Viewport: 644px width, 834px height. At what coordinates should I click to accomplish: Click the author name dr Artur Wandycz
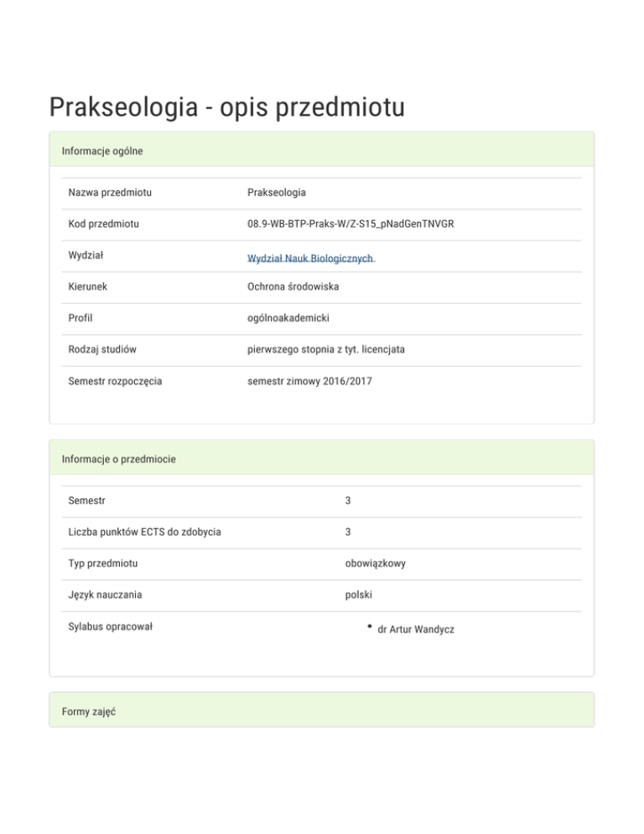(x=416, y=628)
